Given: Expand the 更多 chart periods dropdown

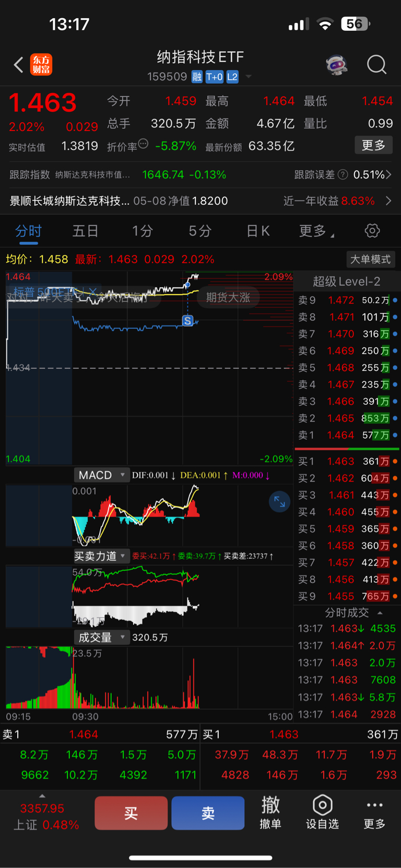Looking at the screenshot, I should click(316, 231).
